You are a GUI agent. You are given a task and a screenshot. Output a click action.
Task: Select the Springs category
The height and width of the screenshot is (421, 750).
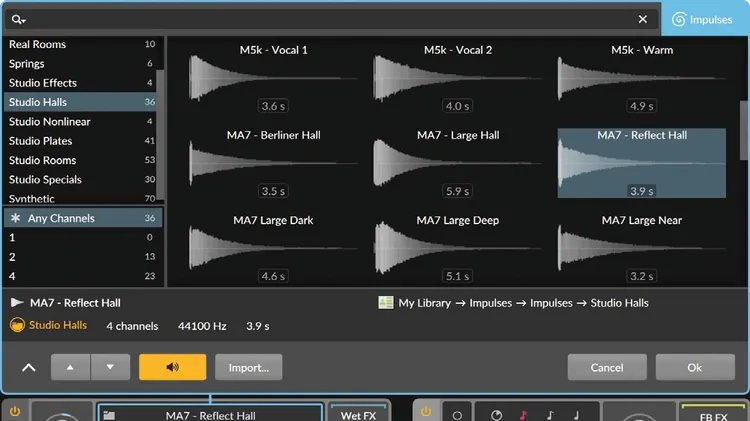pos(82,64)
